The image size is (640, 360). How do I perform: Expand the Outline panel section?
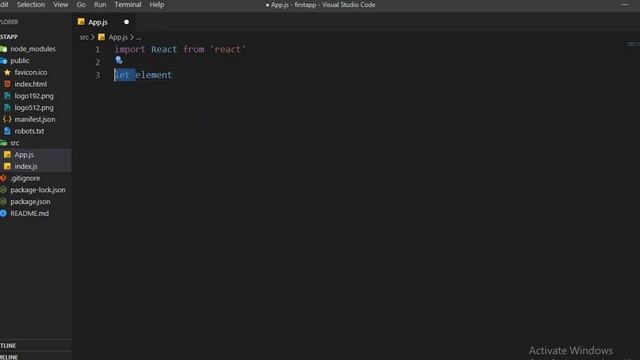pyautogui.click(x=36, y=346)
